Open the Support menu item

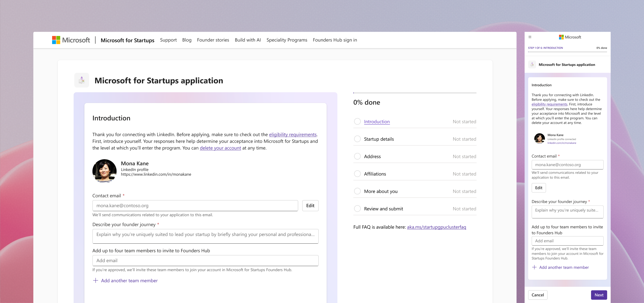pyautogui.click(x=168, y=40)
